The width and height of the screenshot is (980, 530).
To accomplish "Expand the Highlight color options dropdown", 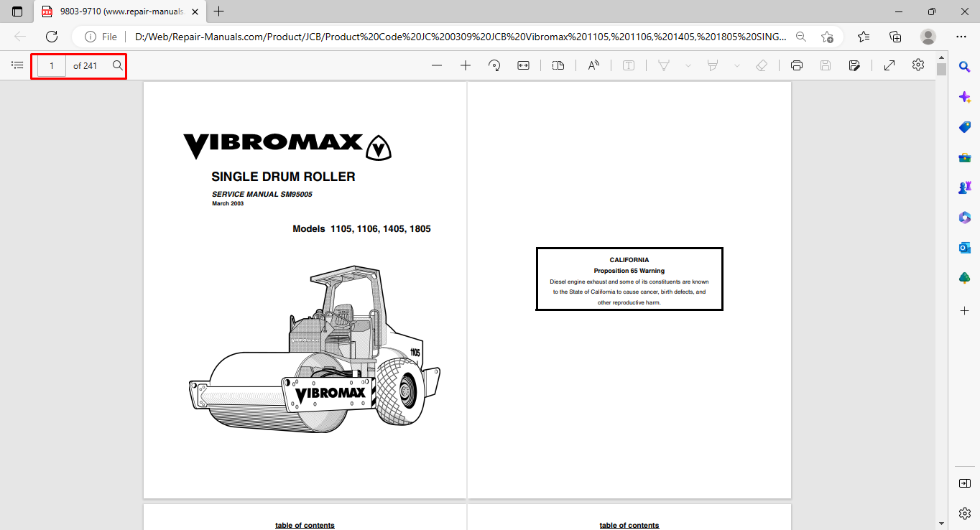I will click(x=736, y=65).
